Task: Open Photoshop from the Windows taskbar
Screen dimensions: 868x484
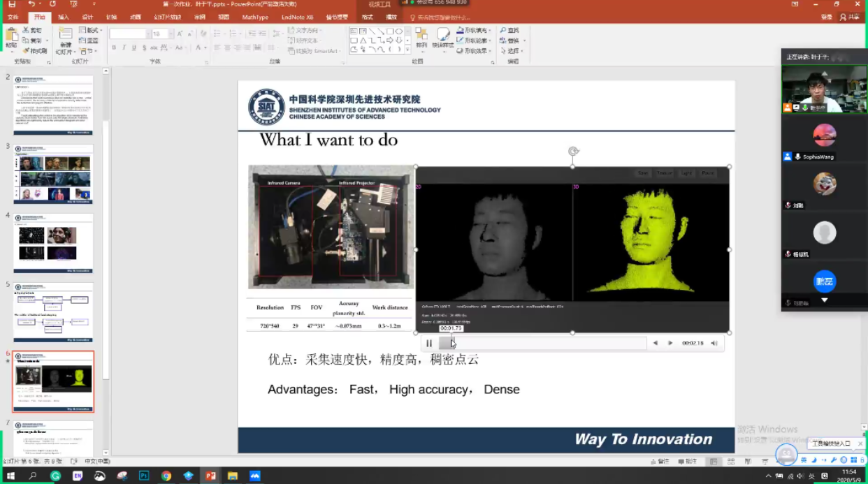Action: tap(144, 476)
